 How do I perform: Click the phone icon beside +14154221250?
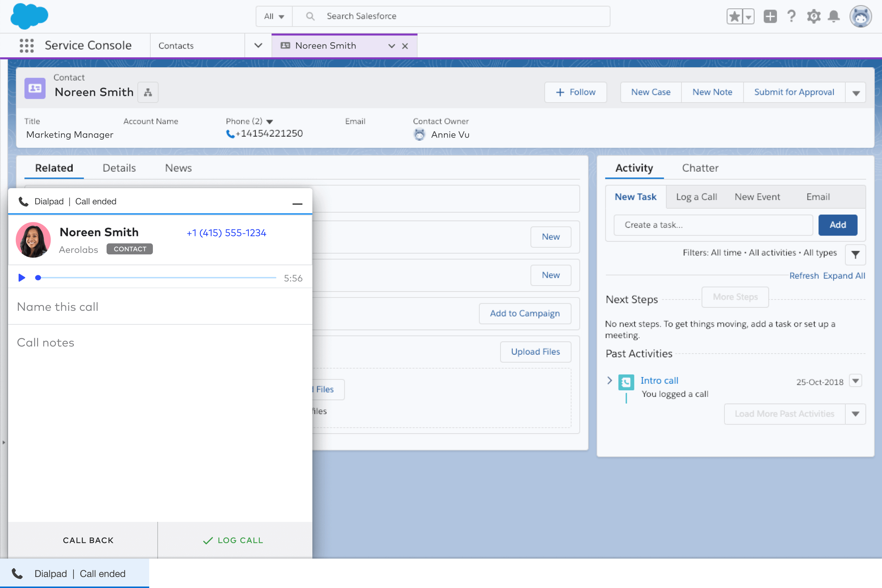(230, 133)
